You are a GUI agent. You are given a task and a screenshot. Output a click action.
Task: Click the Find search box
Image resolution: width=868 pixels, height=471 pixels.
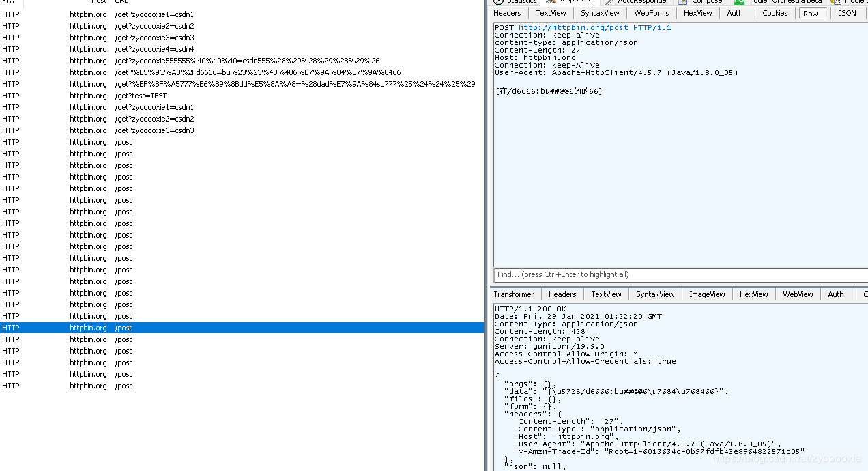681,274
